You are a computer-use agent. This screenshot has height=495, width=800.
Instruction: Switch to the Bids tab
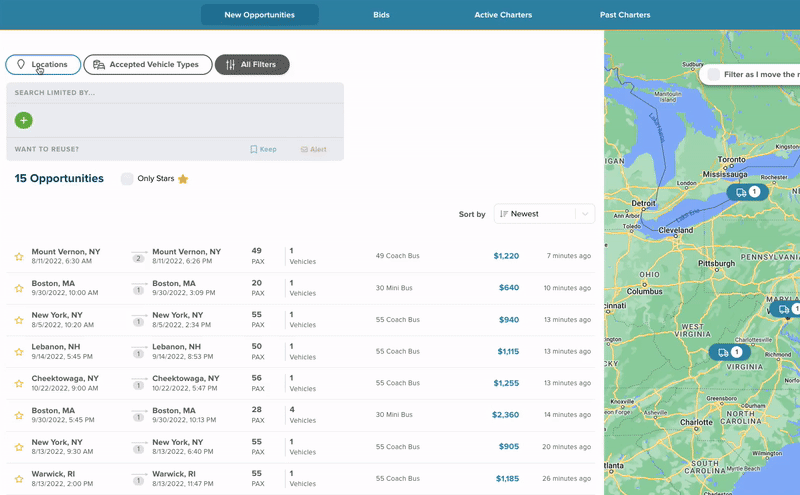coord(381,15)
